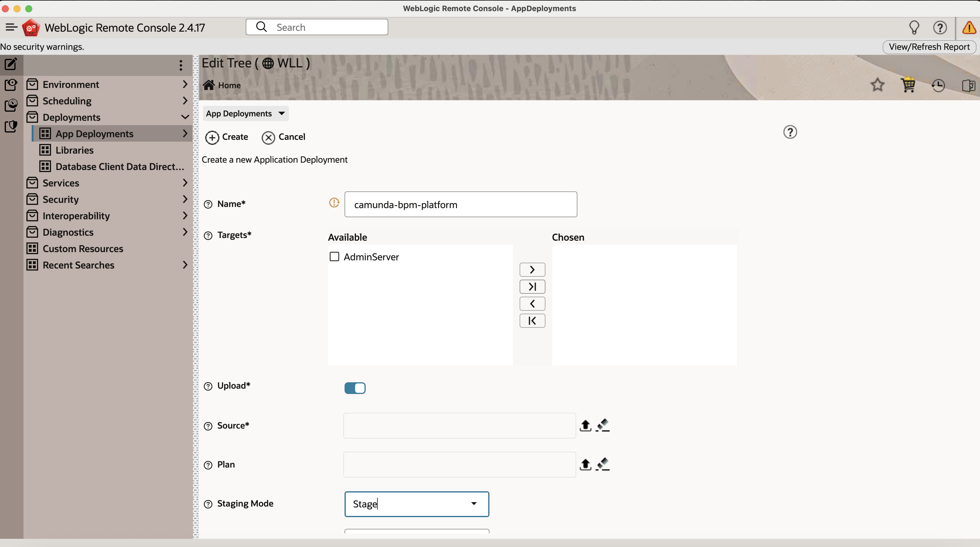Click the Home breadcrumb icon
The width and height of the screenshot is (980, 547).
tap(209, 85)
